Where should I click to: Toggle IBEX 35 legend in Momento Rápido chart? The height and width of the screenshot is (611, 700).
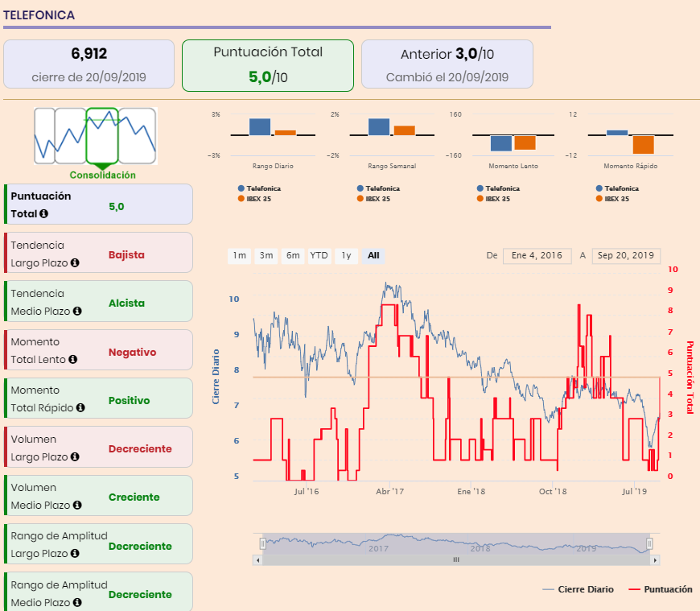click(612, 199)
